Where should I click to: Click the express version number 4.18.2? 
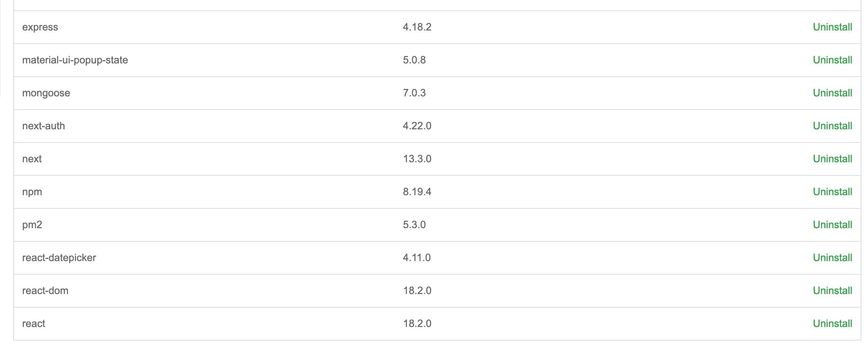417,27
